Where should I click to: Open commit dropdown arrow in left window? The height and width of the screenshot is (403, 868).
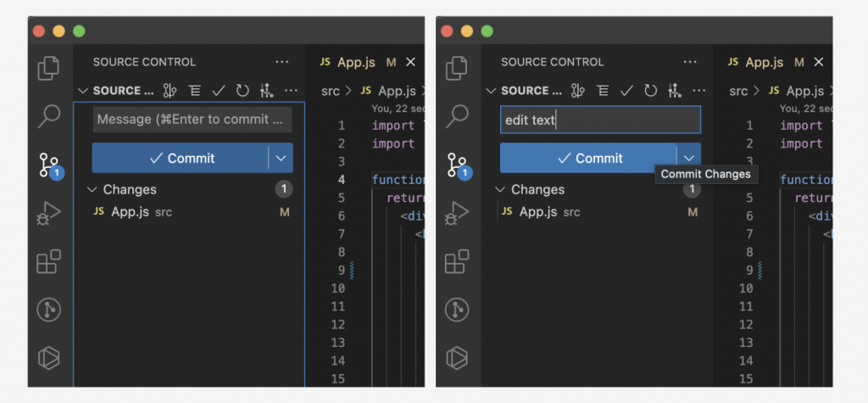281,158
